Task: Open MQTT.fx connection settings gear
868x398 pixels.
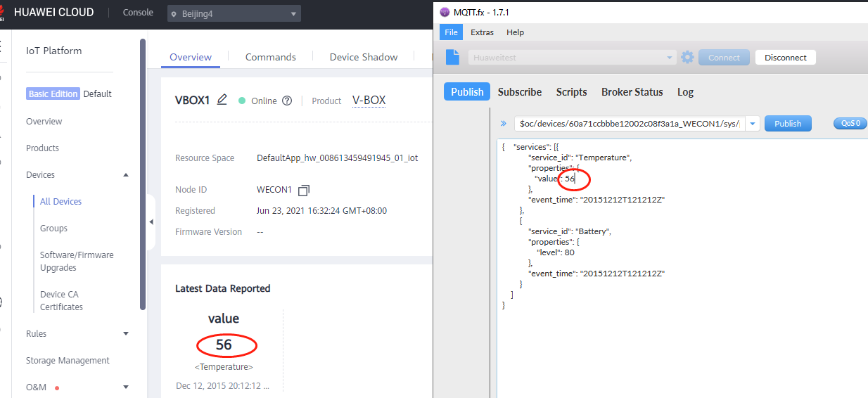Action: coord(687,58)
